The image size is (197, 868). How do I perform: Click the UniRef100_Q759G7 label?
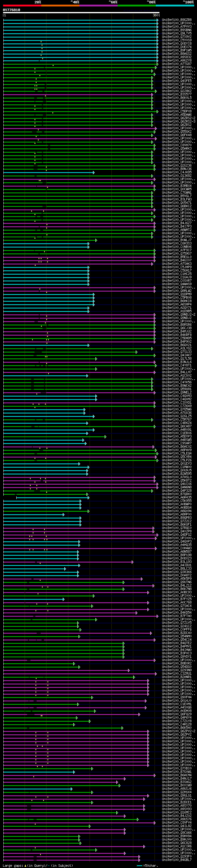177,253
